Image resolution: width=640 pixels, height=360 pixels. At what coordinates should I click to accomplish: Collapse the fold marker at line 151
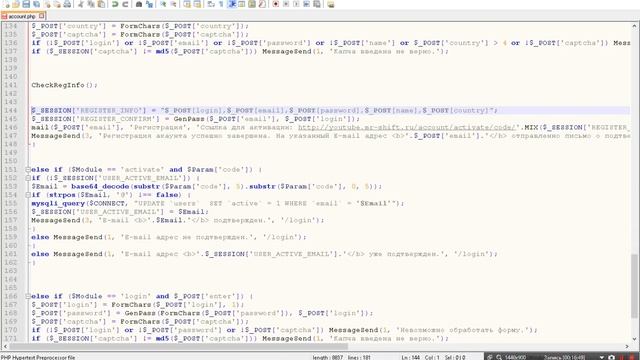pos(28,169)
